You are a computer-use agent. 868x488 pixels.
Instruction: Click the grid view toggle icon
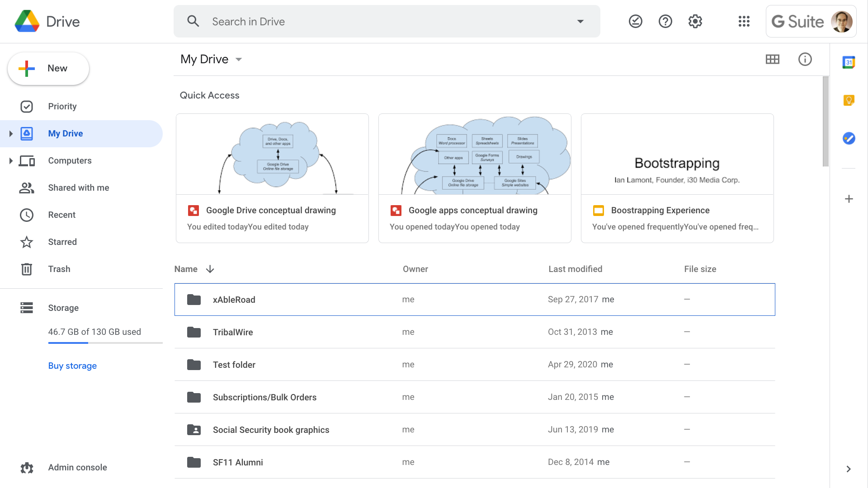(x=773, y=59)
